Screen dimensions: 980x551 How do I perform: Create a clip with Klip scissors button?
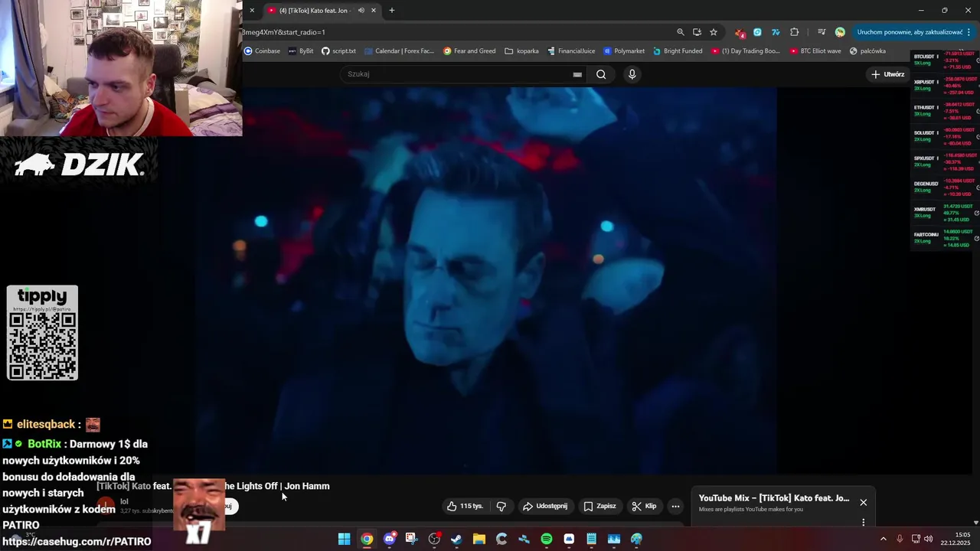[x=644, y=506]
